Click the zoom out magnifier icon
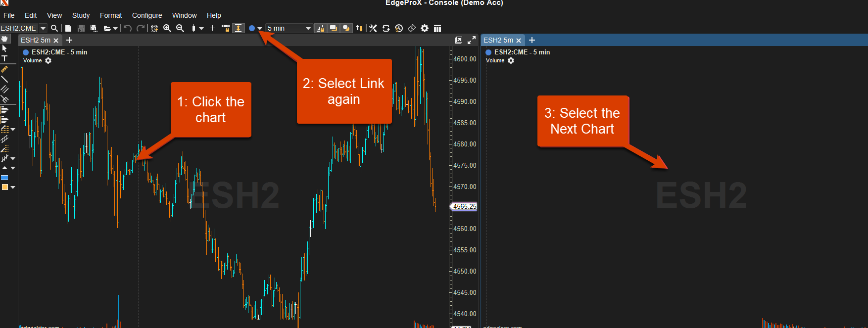 click(180, 28)
